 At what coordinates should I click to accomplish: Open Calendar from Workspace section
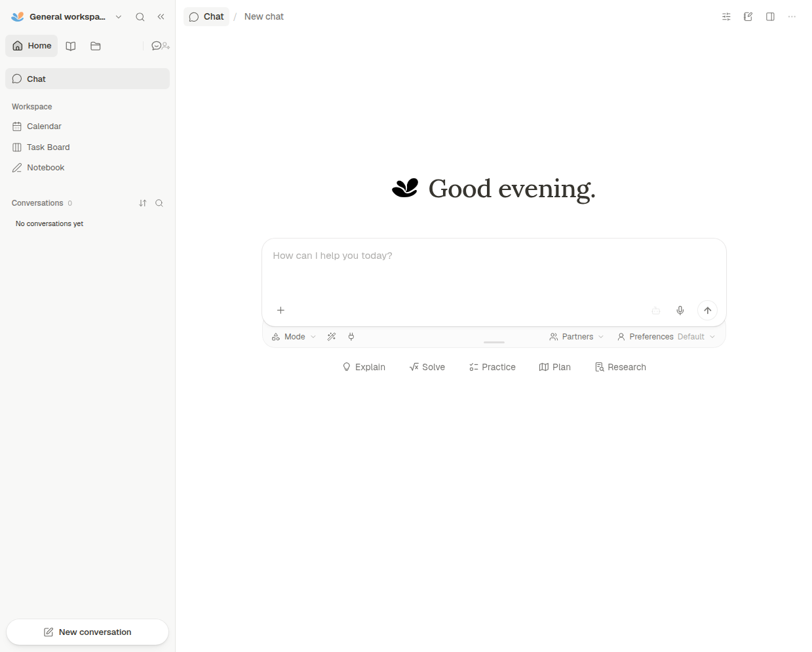(87, 126)
